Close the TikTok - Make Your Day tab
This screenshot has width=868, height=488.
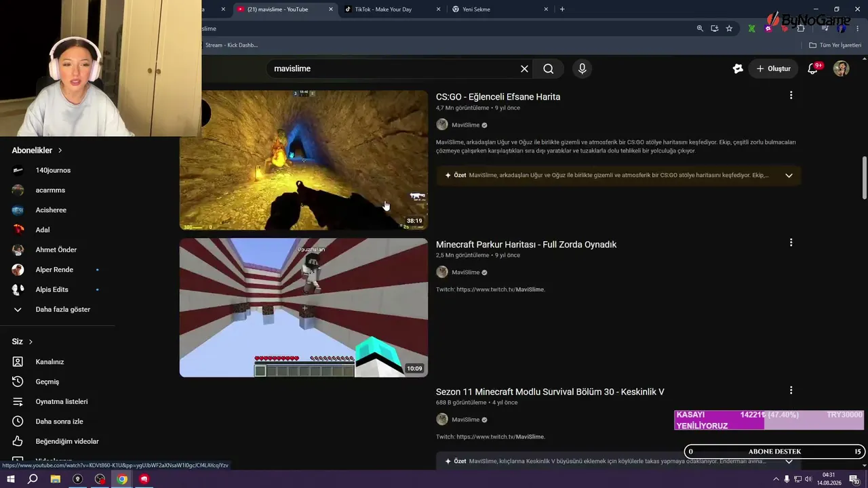tap(439, 9)
